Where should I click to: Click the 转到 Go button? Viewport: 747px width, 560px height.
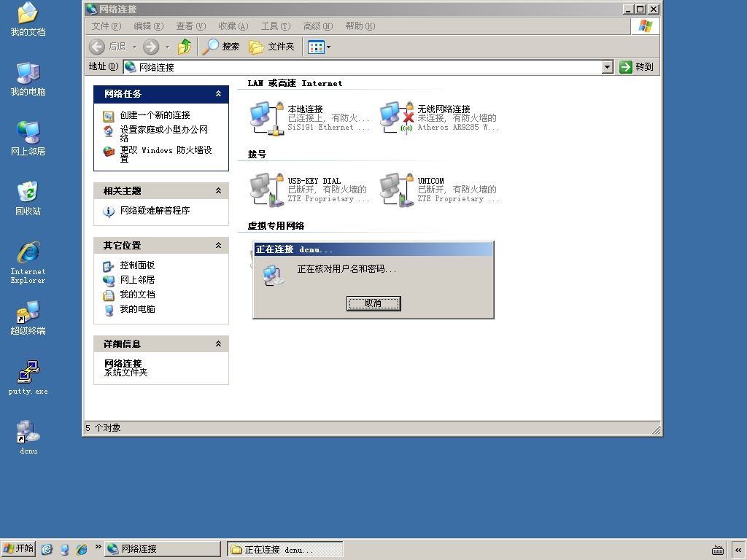pyautogui.click(x=636, y=67)
